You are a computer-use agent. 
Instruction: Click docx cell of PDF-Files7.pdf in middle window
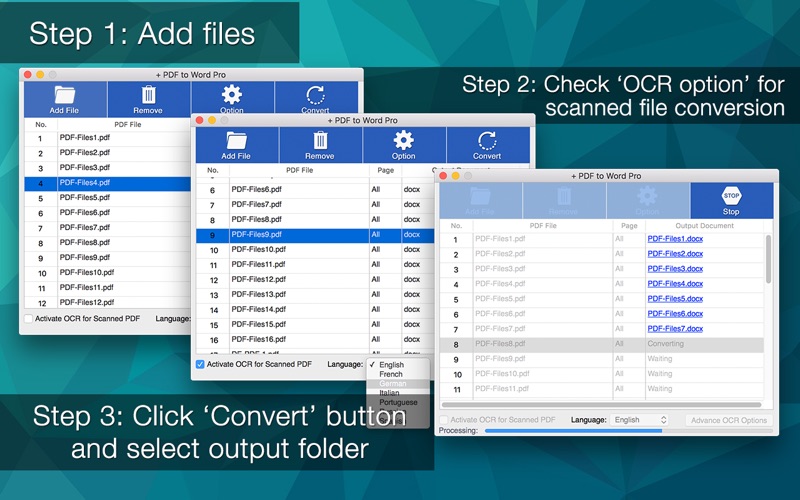(412, 205)
